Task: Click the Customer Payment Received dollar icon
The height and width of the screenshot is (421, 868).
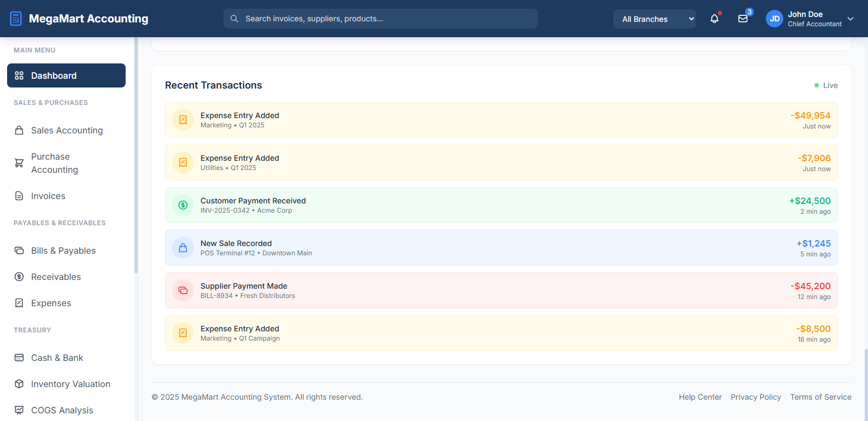Action: (183, 205)
